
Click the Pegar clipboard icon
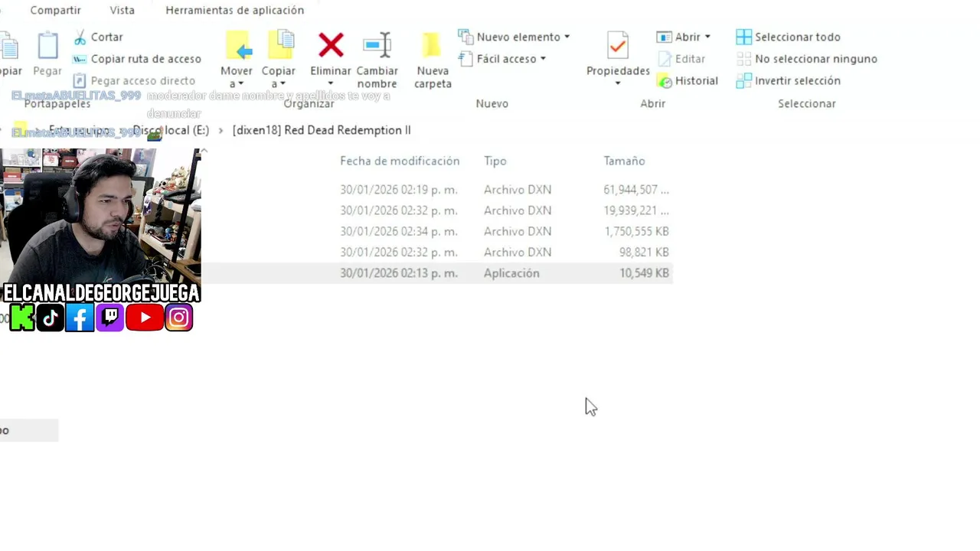pos(47,46)
